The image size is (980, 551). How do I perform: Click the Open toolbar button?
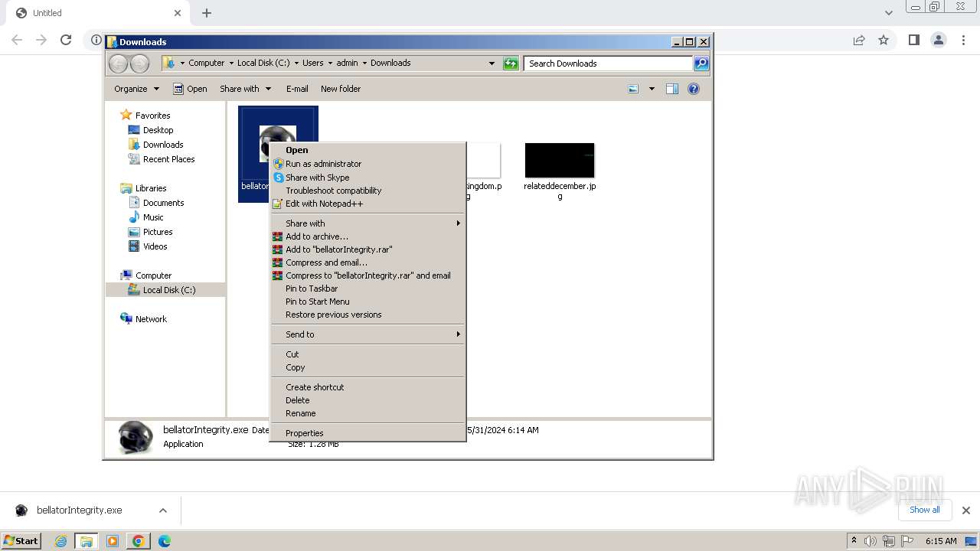pos(190,89)
